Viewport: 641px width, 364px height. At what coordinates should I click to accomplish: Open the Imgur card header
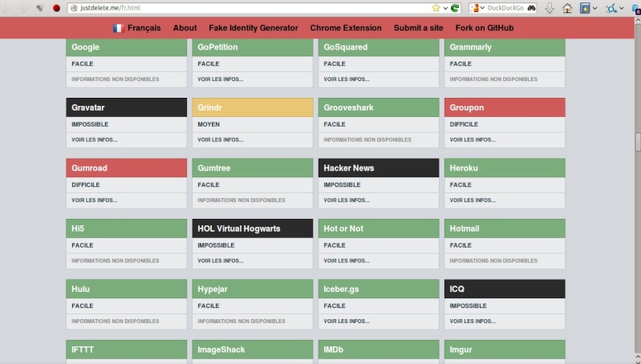tap(505, 350)
